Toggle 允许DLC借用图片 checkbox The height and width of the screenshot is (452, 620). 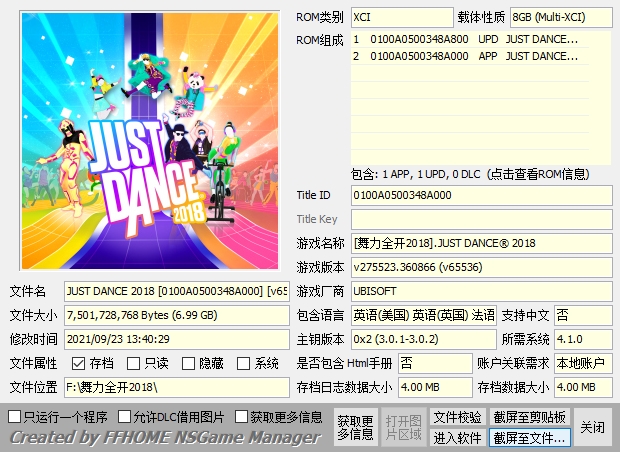tap(125, 416)
